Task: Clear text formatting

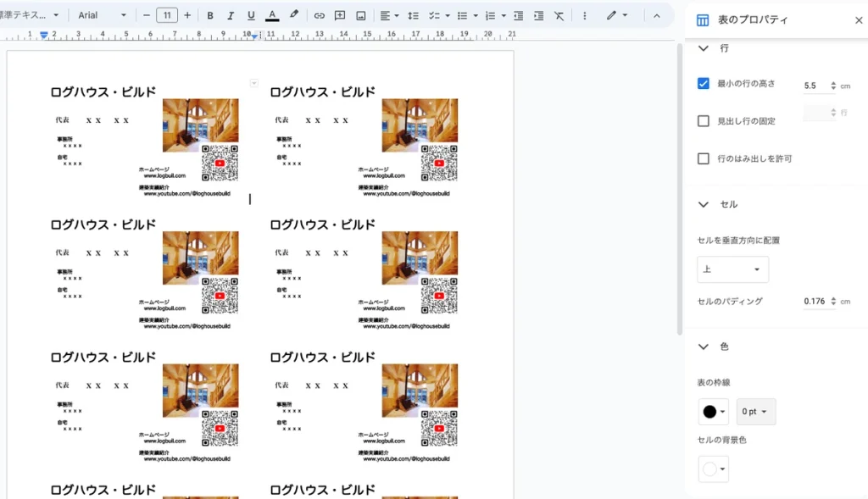Action: coord(559,15)
